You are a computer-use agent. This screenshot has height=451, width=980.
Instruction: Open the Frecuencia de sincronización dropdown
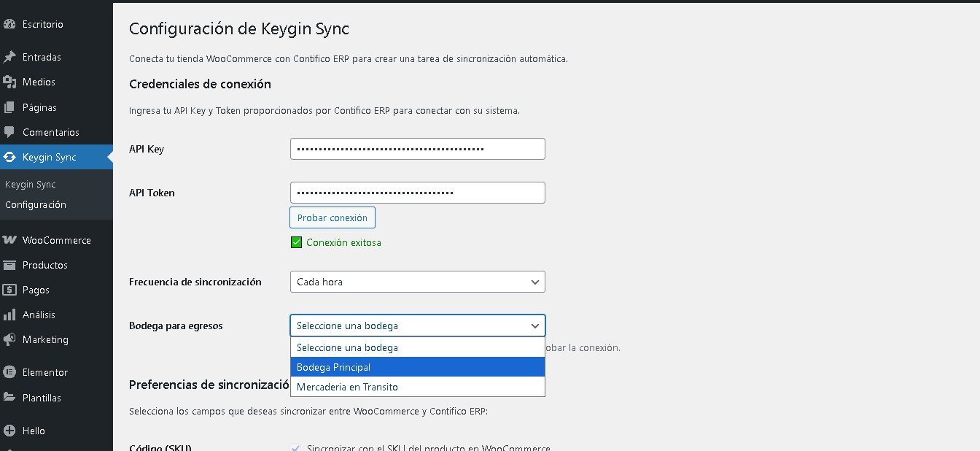(x=417, y=282)
